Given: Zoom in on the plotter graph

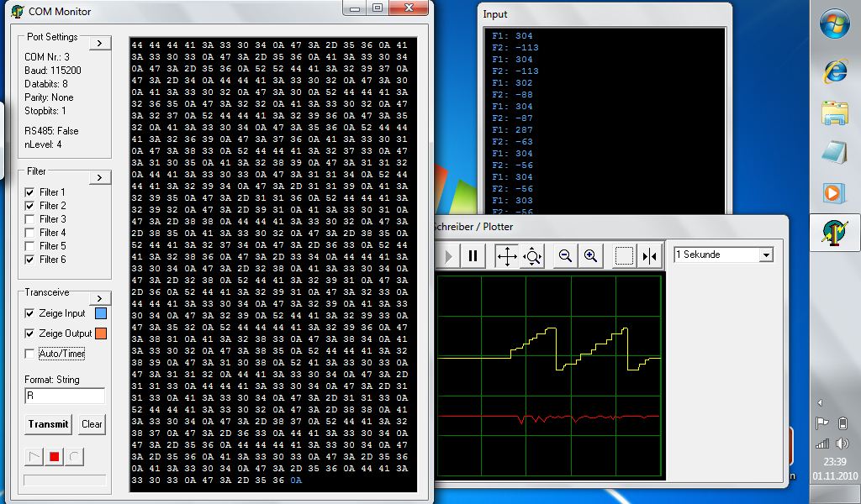Looking at the screenshot, I should 590,256.
